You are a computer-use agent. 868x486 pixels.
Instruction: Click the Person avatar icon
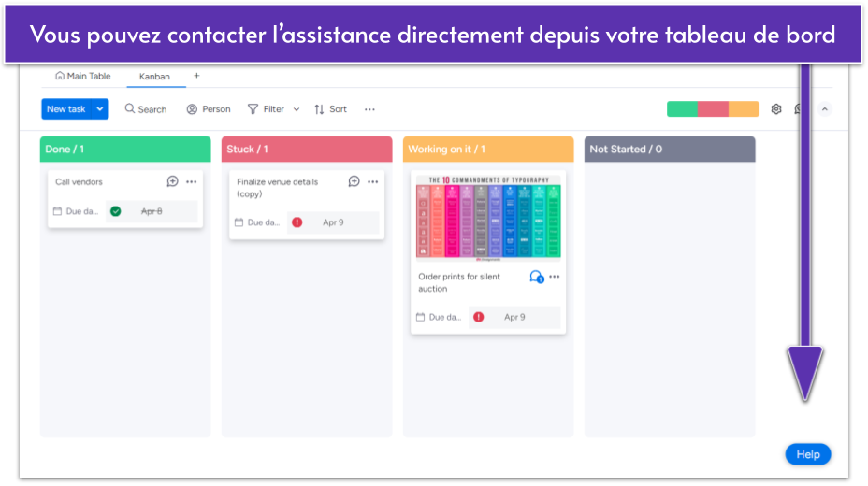click(192, 109)
